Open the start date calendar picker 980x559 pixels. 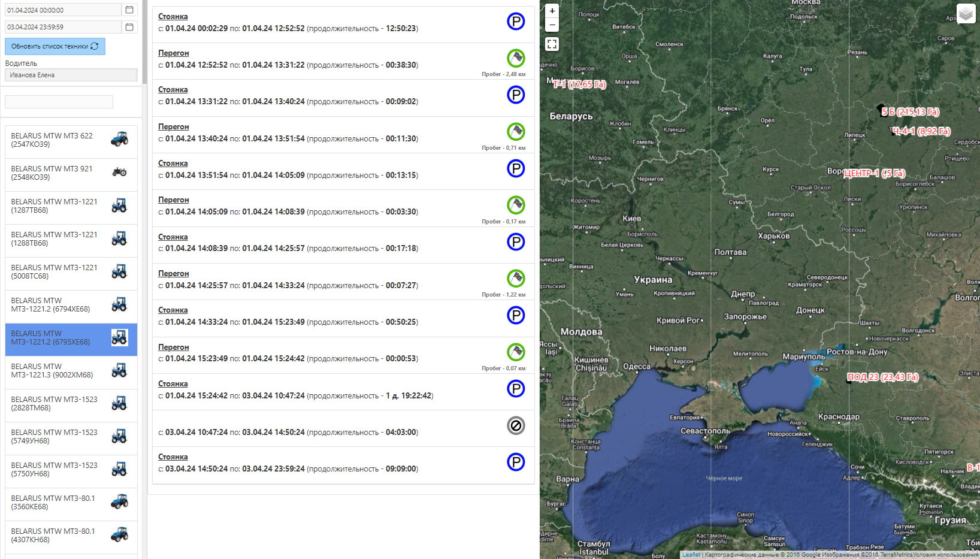point(129,10)
